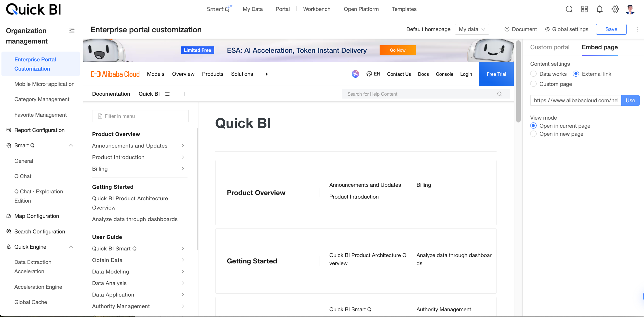
Task: Switch to the Custom portal tab
Action: coord(550,47)
